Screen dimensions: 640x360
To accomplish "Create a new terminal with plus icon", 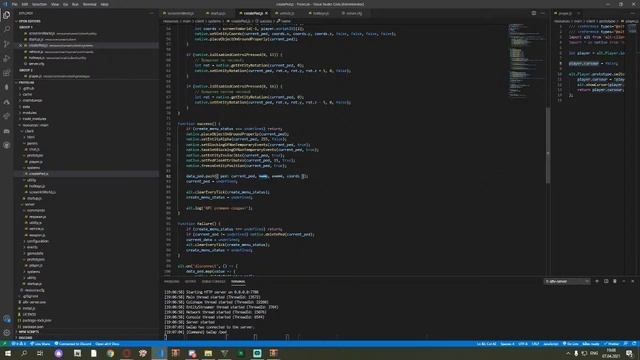I will click(x=597, y=281).
